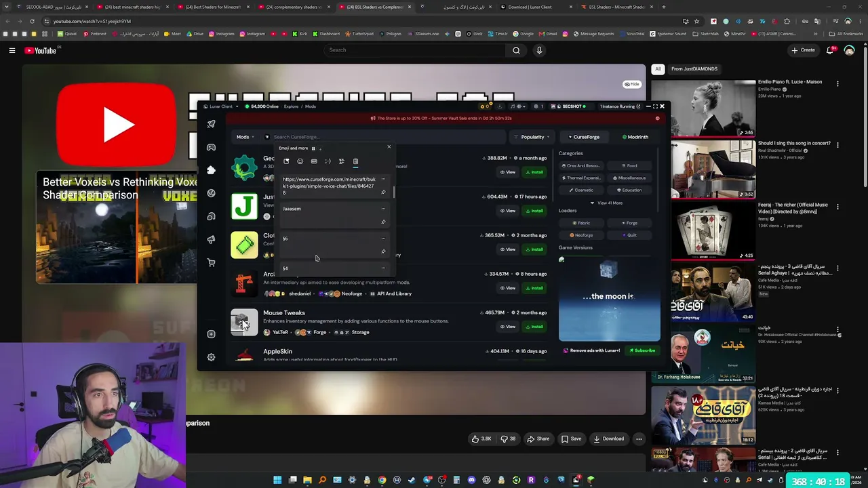Switch to the best minecraft shaders browser tab

point(132,7)
